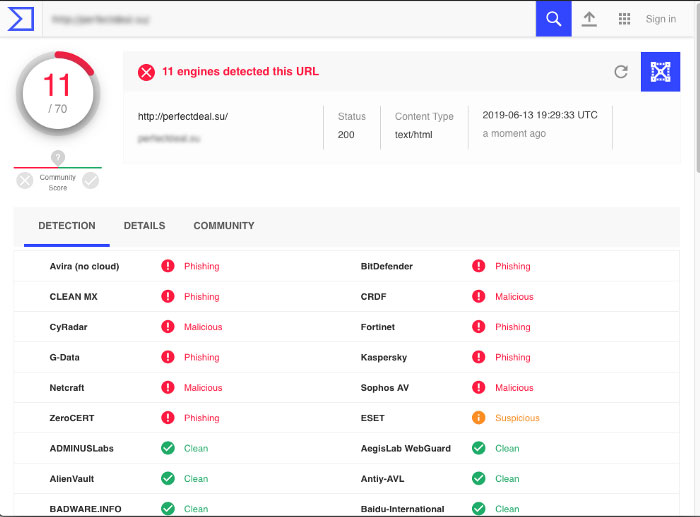This screenshot has width=700, height=517.
Task: Click the CLEAN MX alert icon
Action: pyautogui.click(x=168, y=296)
